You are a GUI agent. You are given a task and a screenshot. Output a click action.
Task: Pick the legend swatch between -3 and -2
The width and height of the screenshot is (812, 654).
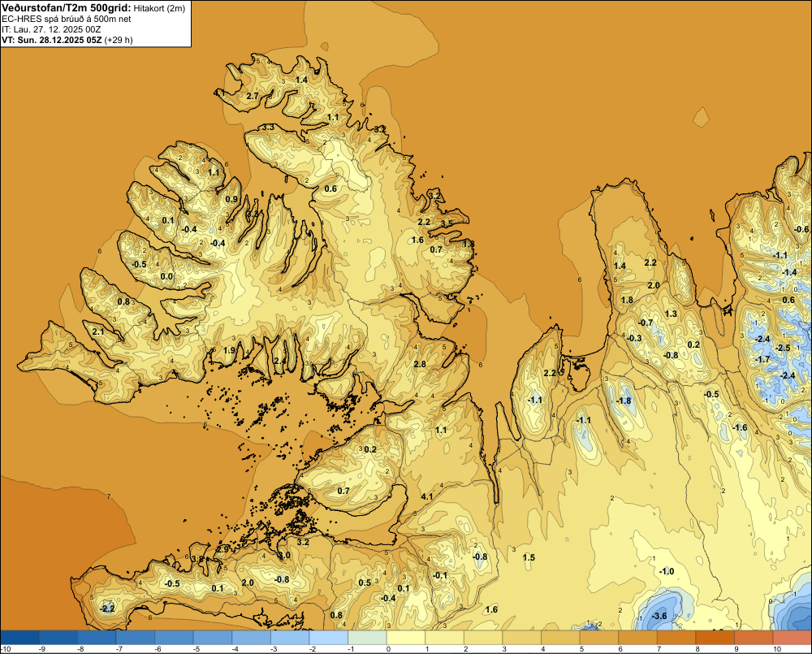pyautogui.click(x=290, y=638)
